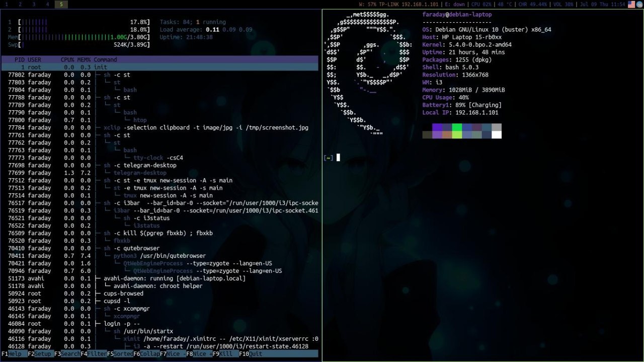Select the xinit .xinitrc process row
This screenshot has width=644, height=362.
160,339
